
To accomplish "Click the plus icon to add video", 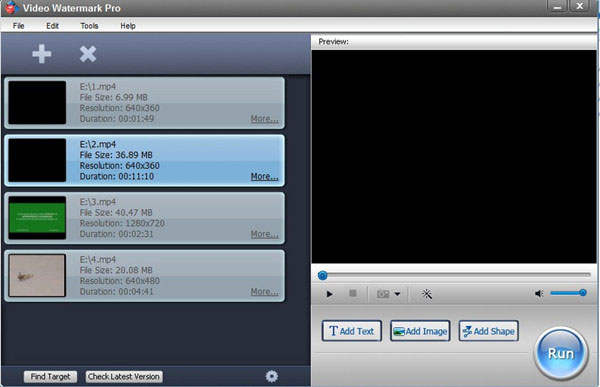I will pyautogui.click(x=42, y=54).
